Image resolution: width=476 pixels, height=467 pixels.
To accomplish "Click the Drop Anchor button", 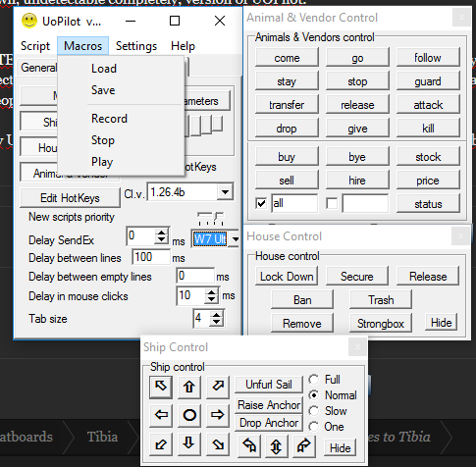I will (269, 423).
